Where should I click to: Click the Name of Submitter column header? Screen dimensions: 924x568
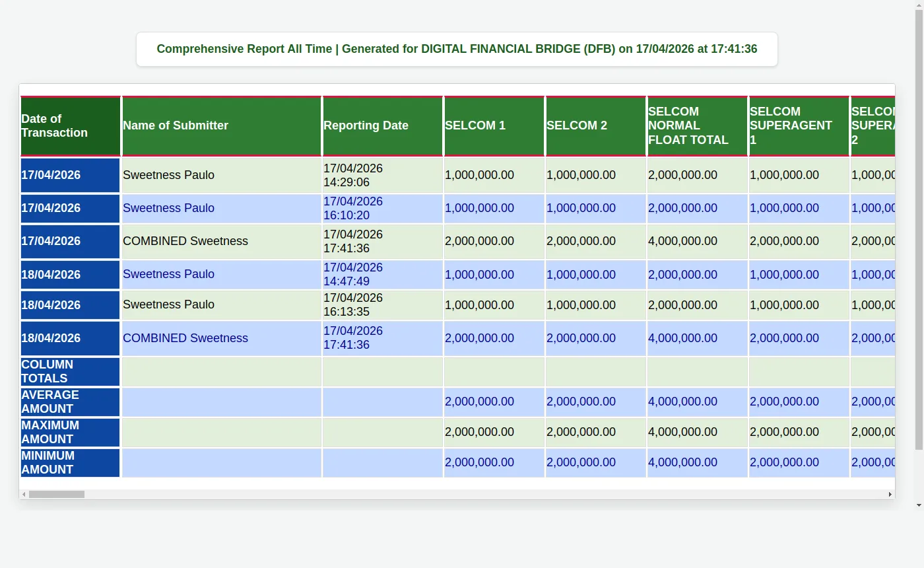[x=222, y=125]
